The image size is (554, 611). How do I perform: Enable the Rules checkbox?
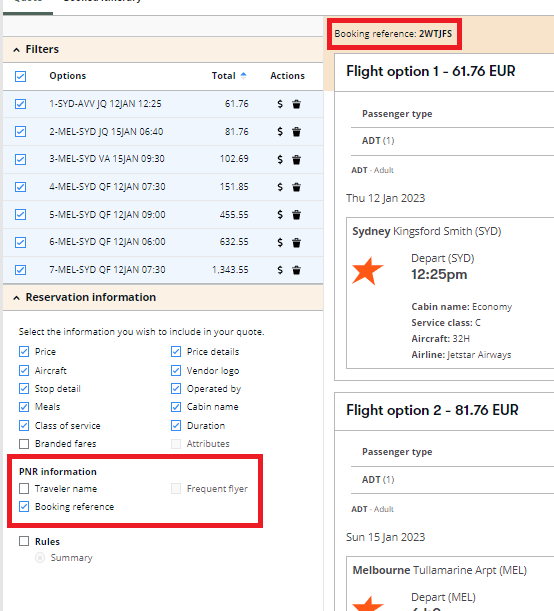point(24,541)
